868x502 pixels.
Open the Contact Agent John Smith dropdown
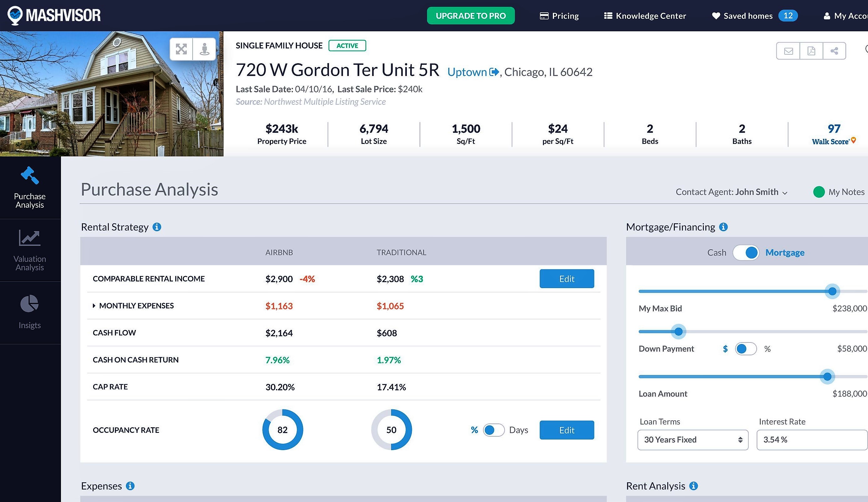click(x=732, y=192)
